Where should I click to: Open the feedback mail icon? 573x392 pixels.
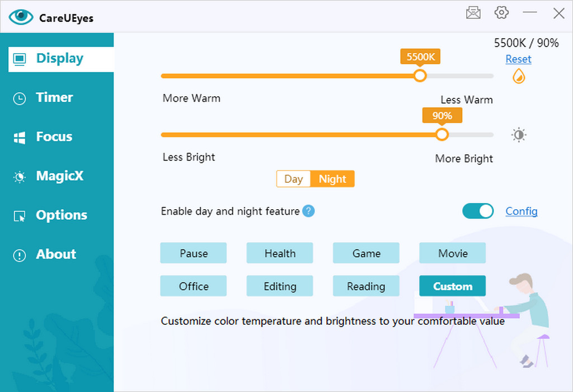click(x=473, y=13)
